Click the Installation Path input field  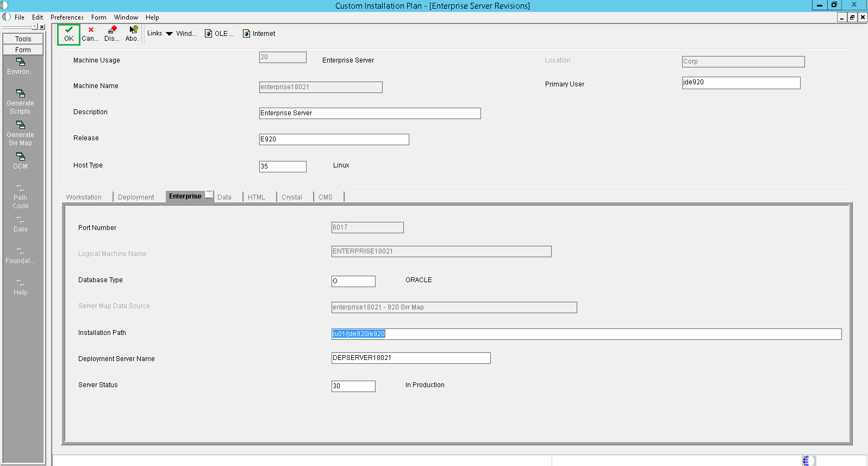(x=586, y=334)
